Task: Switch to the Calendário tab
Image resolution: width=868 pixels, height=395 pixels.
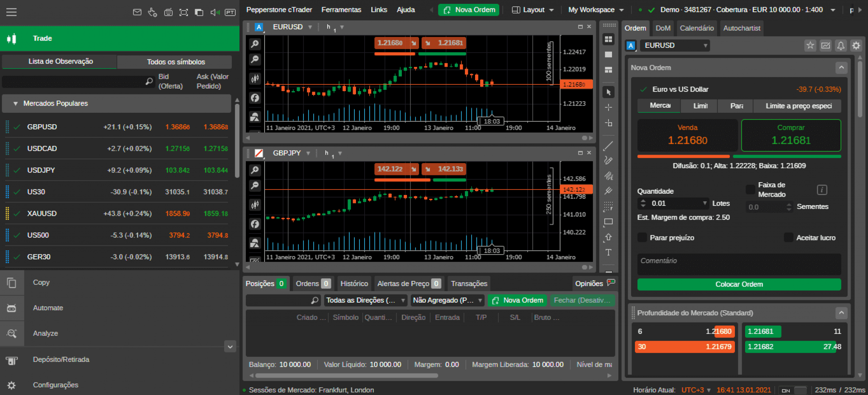Action: coord(696,28)
